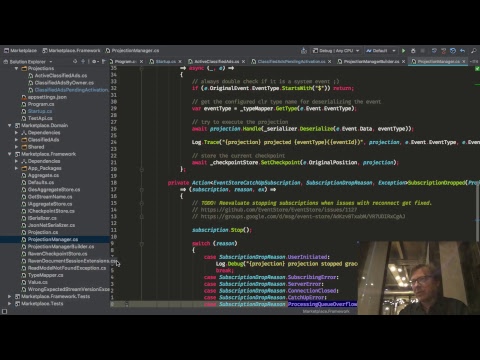Fold the SubscriptionDropped lambda at gutter marker
Viewport: 480px width, 360px height.
coord(142,190)
